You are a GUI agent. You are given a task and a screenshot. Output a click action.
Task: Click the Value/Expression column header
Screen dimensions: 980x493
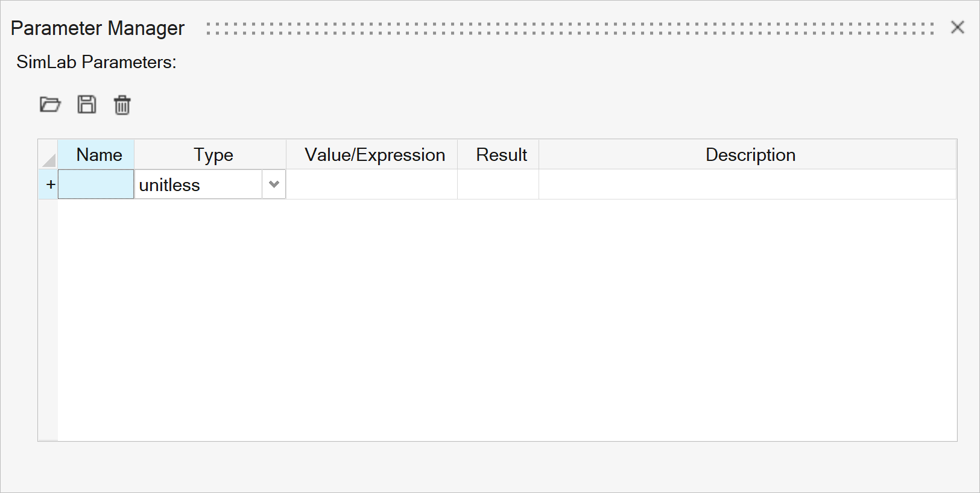click(x=375, y=155)
